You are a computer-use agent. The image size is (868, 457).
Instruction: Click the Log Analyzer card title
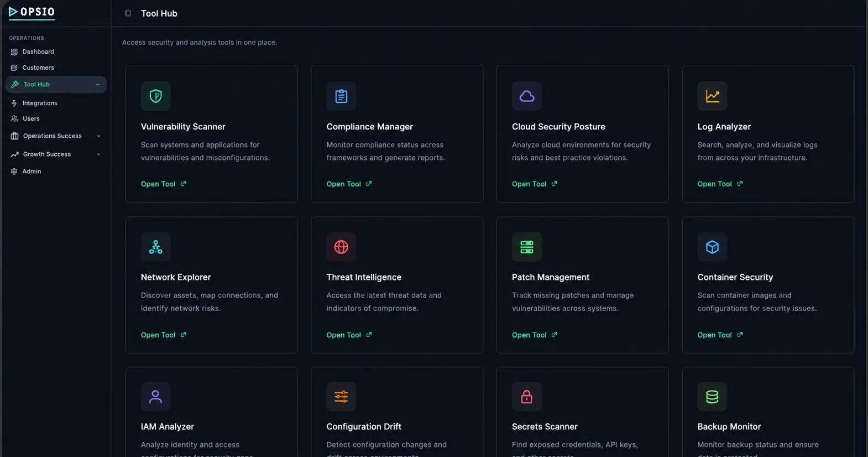click(724, 127)
